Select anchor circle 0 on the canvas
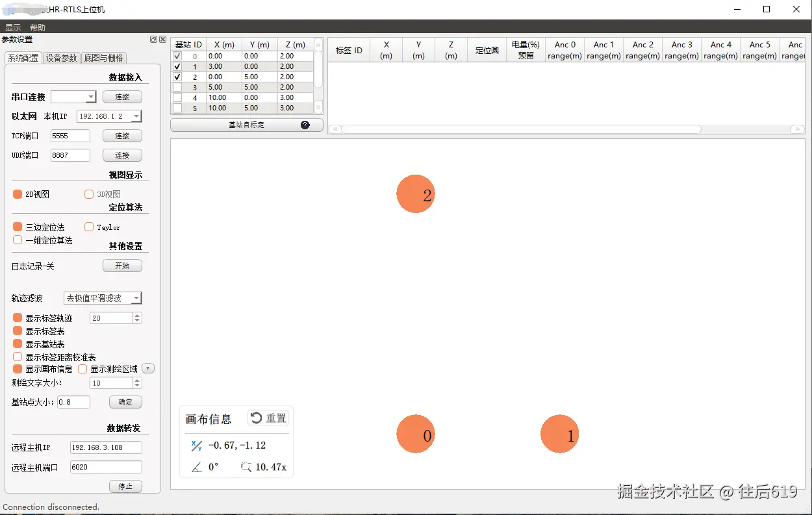Image resolution: width=812 pixels, height=515 pixels. 416,434
